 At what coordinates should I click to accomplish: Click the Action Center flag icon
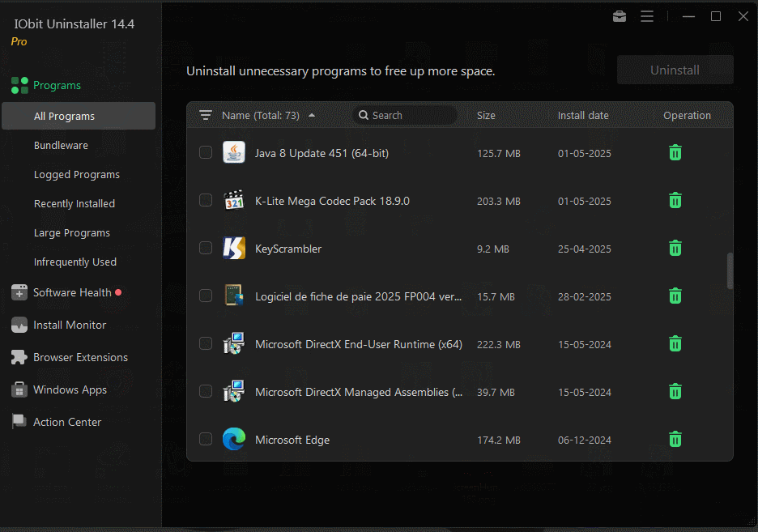click(19, 422)
